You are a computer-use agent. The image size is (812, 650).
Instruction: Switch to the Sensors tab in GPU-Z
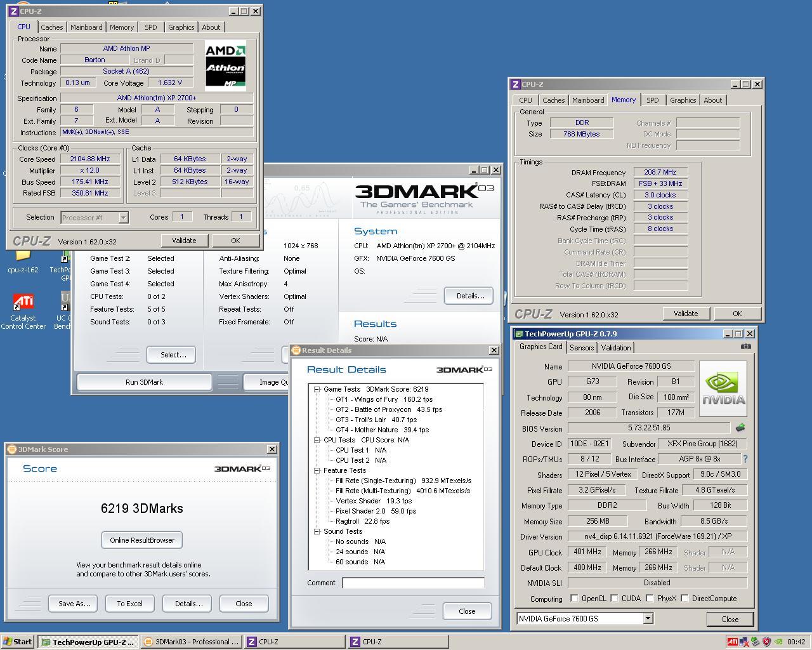pyautogui.click(x=581, y=347)
